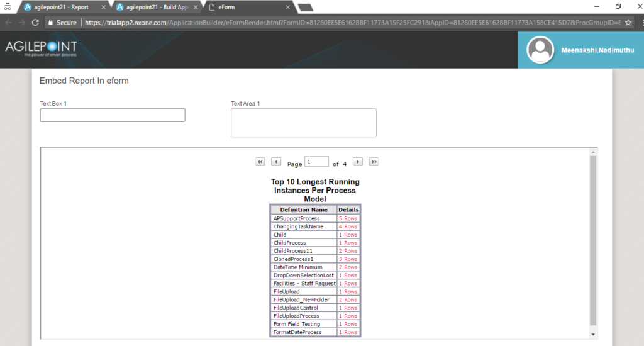Viewport: 644px width, 346px height.
Task: Open 1 Rows link for ChildProcess
Action: (x=348, y=243)
